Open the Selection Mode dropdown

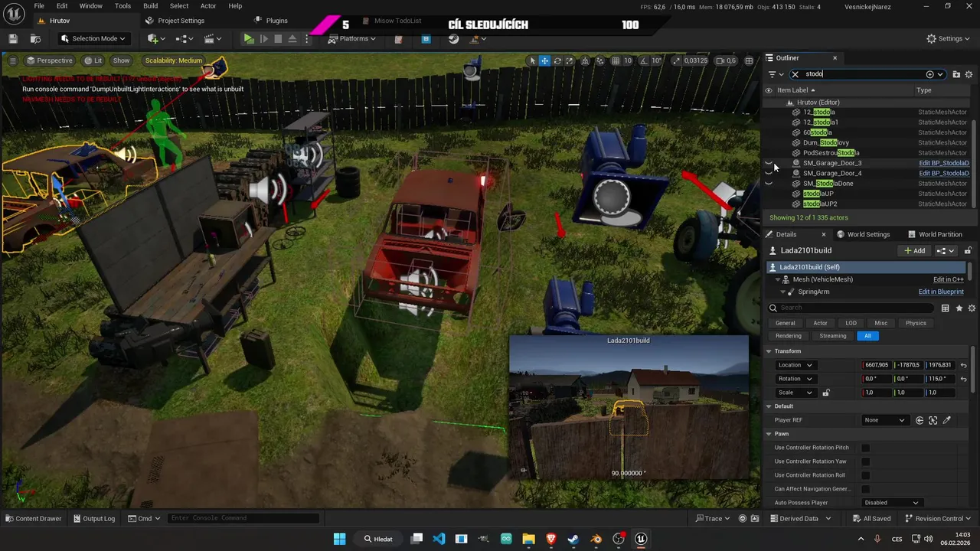(x=93, y=38)
